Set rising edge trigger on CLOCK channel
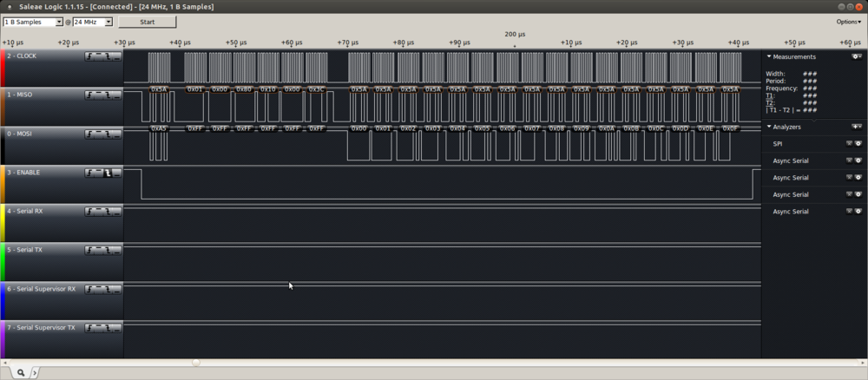 [x=89, y=56]
